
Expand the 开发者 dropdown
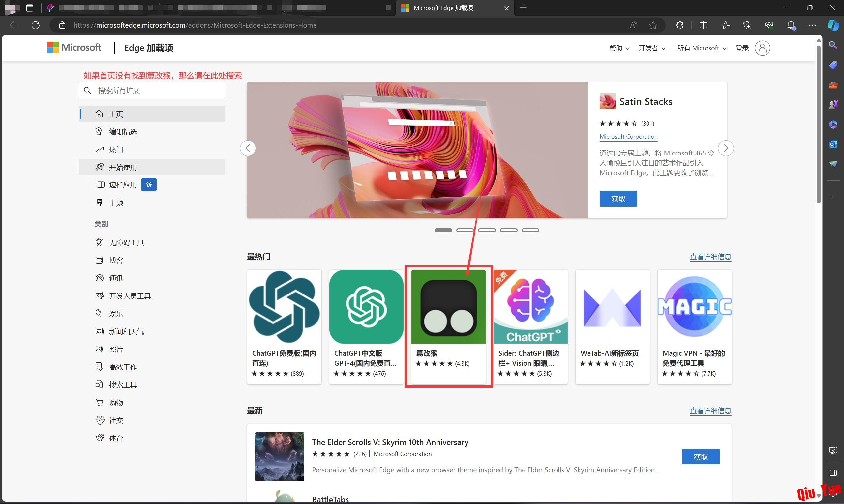pyautogui.click(x=652, y=48)
